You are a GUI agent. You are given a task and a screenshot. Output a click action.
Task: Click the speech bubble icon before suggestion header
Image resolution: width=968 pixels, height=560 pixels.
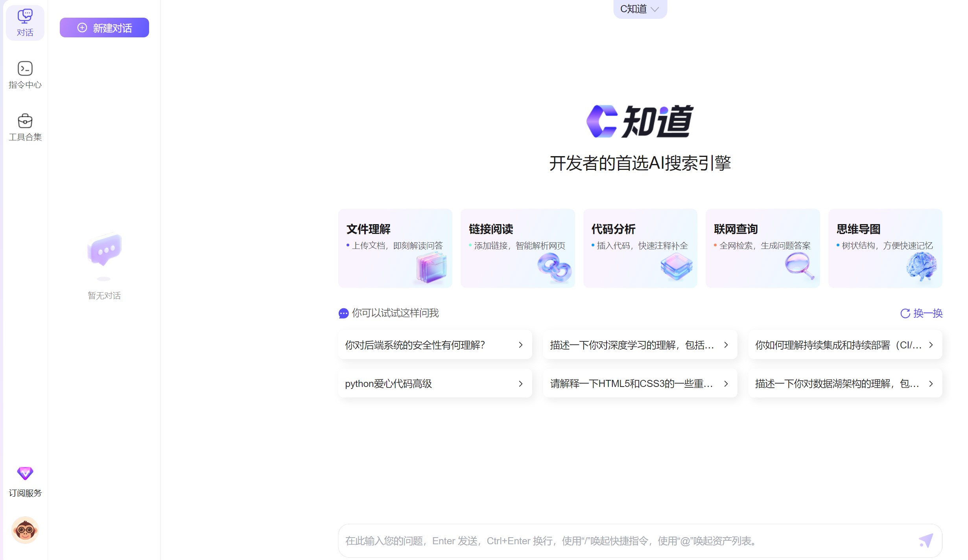343,313
